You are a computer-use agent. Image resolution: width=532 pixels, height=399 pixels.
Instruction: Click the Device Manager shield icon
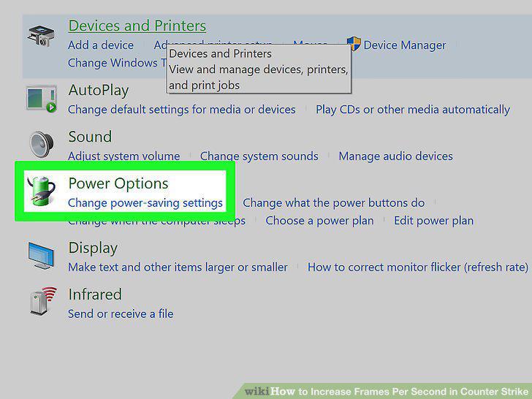pyautogui.click(x=354, y=44)
